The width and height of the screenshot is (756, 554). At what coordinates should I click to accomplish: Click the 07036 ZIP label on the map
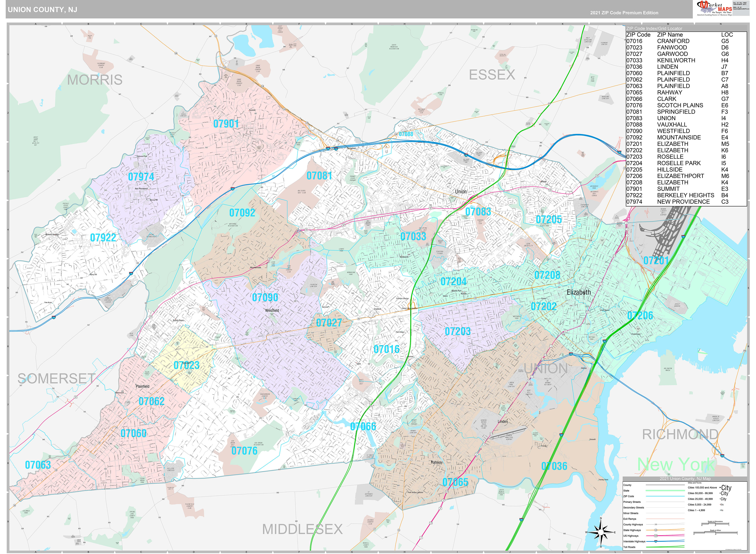coord(554,466)
